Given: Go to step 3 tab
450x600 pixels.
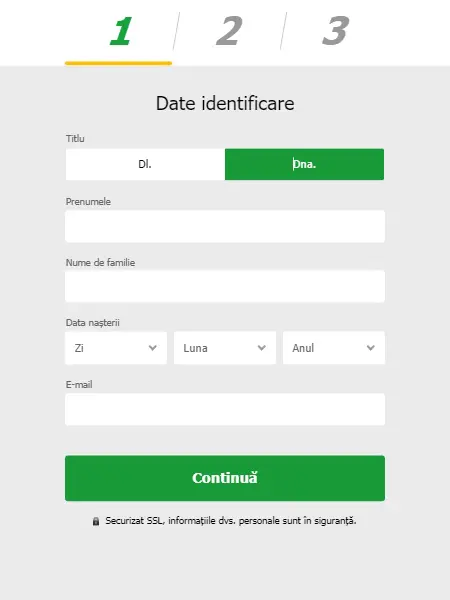Looking at the screenshot, I should point(336,31).
